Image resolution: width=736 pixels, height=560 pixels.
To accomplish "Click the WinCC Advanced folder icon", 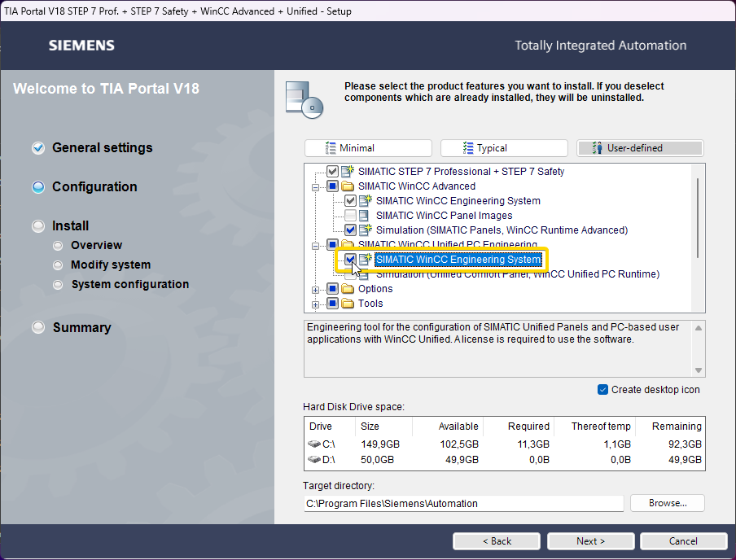I will [348, 186].
